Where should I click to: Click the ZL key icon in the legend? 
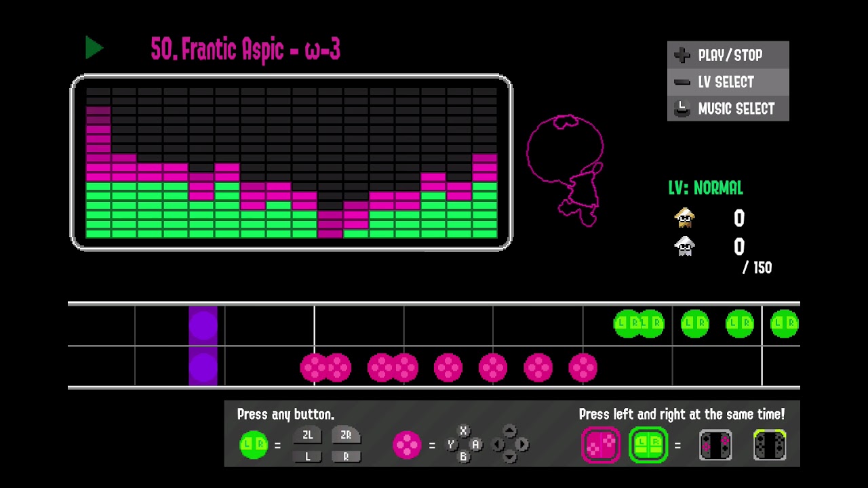tap(307, 435)
